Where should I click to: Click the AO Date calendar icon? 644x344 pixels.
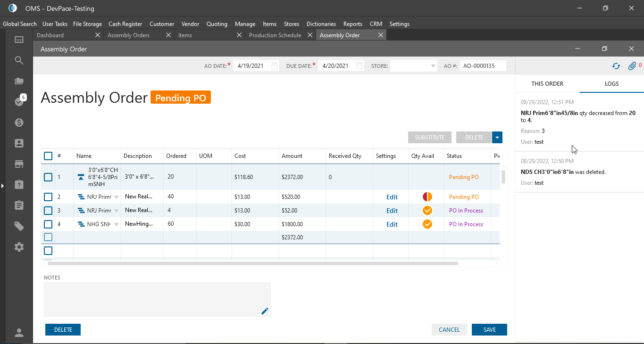click(275, 66)
